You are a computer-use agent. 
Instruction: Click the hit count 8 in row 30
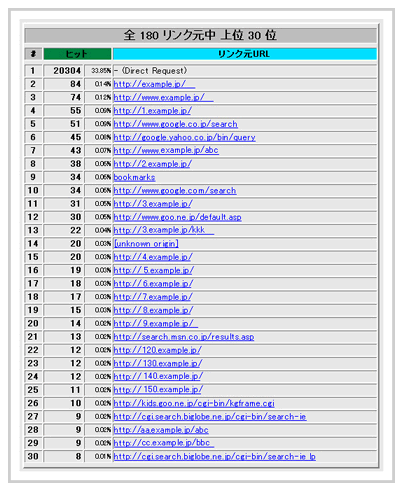(x=78, y=457)
